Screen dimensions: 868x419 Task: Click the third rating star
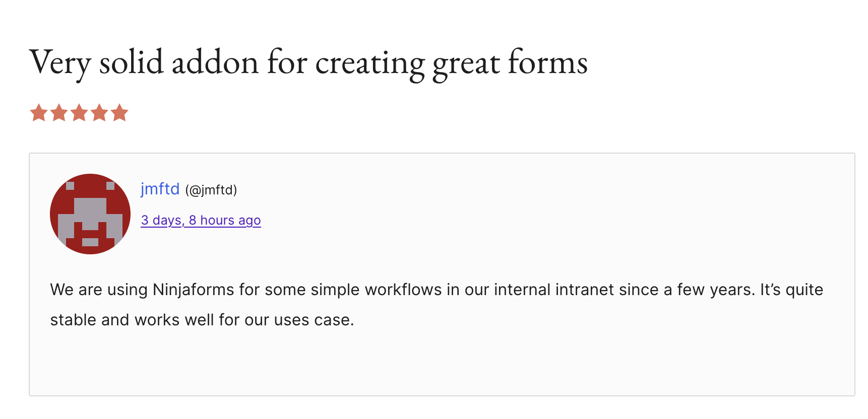tap(79, 113)
